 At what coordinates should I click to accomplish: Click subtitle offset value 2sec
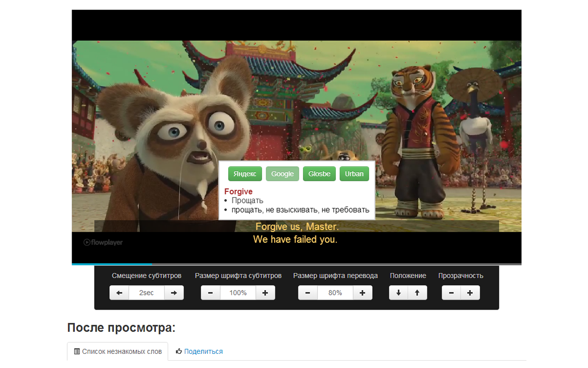(147, 293)
